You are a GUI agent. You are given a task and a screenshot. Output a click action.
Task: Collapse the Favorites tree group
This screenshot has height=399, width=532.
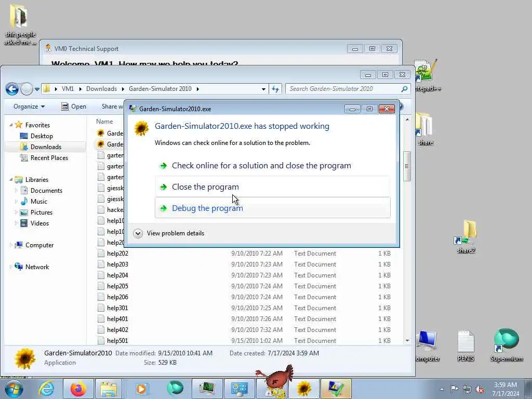(x=11, y=125)
